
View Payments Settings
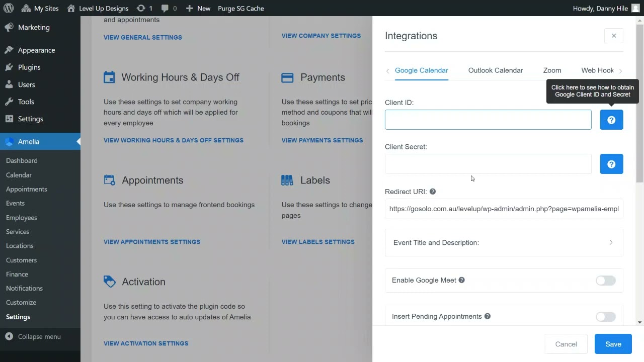[322, 140]
